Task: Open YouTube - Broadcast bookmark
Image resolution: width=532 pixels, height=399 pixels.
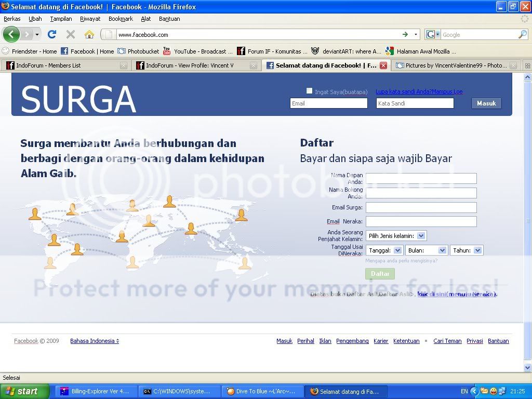Action: pos(198,51)
